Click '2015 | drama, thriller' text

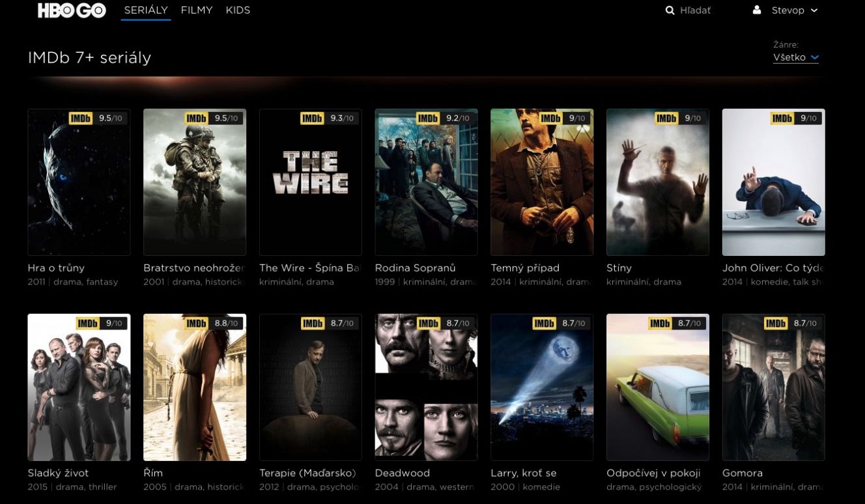72,487
